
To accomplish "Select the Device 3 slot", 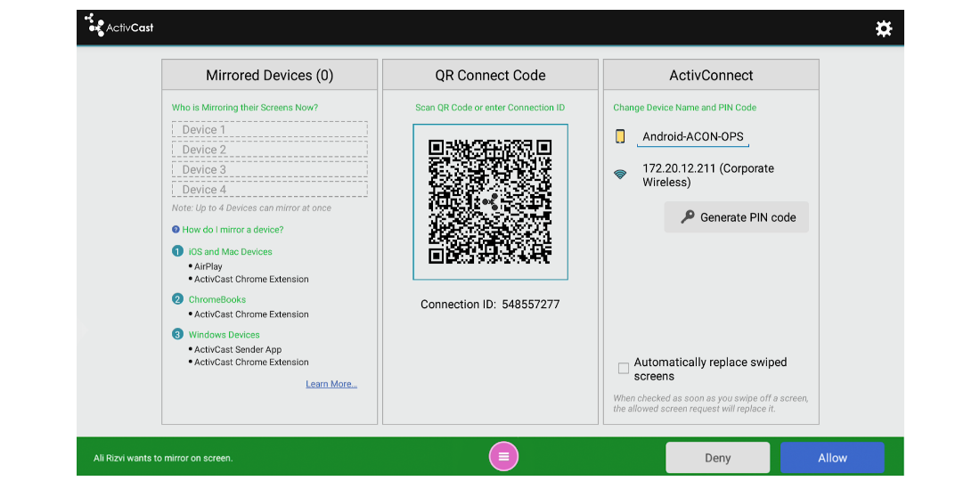I will [x=269, y=169].
